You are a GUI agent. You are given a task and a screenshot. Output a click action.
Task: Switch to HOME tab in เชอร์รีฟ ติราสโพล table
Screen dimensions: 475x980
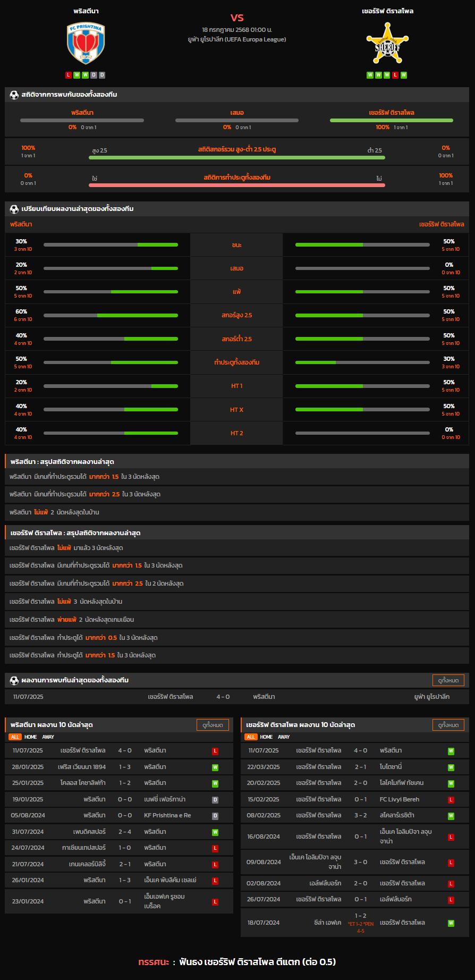pyautogui.click(x=267, y=737)
